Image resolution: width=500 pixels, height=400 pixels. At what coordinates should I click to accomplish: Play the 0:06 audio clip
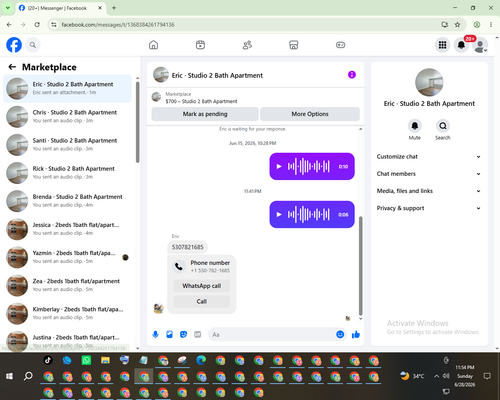pyautogui.click(x=279, y=214)
